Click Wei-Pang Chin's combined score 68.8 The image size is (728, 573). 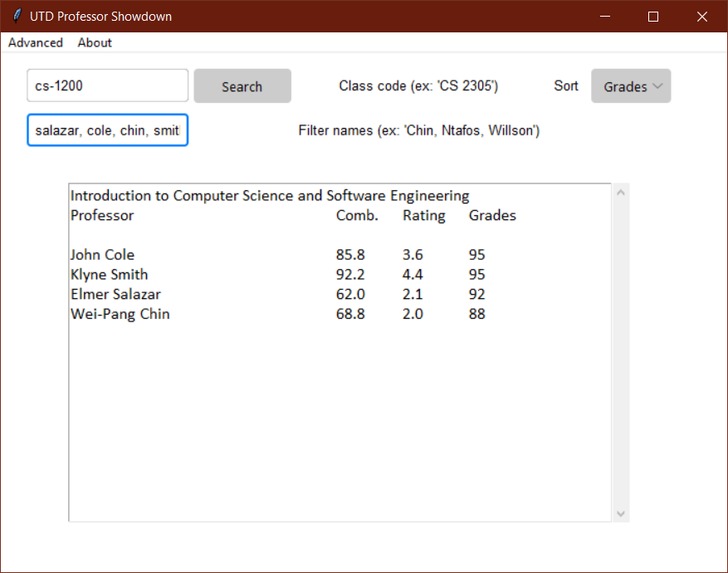tap(350, 314)
